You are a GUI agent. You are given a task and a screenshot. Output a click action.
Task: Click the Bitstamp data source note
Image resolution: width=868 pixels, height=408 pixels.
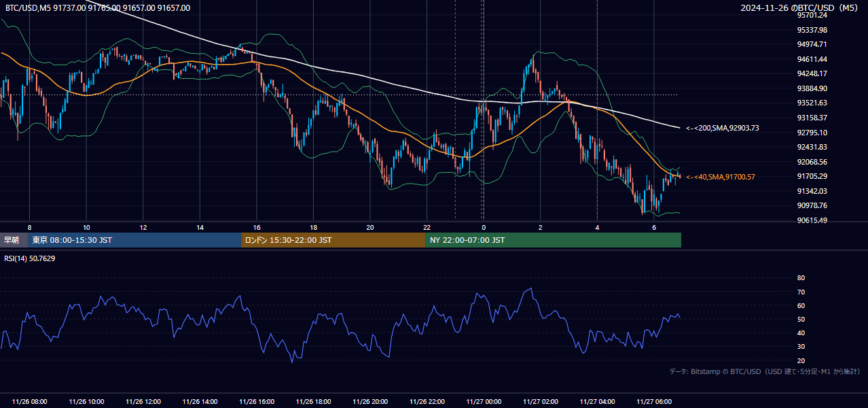(765, 371)
